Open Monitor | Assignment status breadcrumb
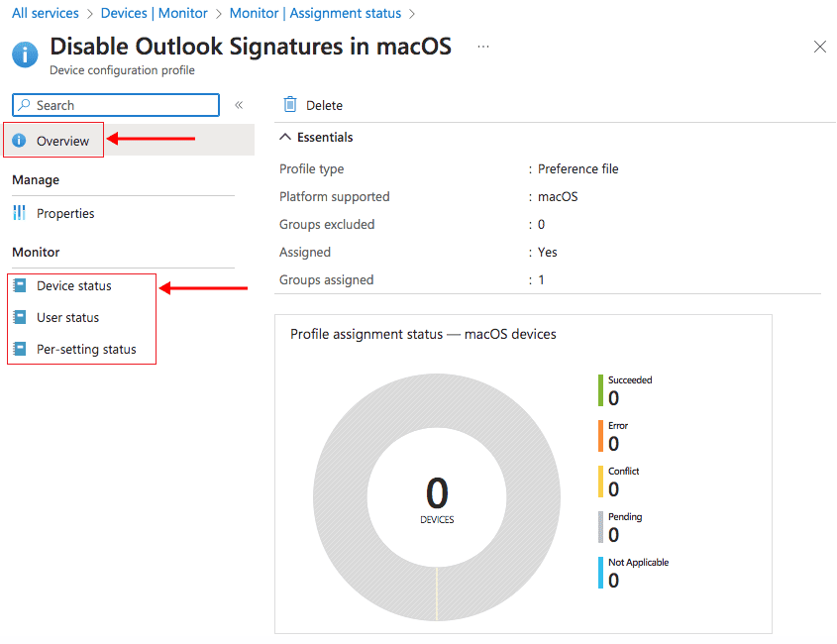Screen dimensions: 837x644 pos(315,14)
